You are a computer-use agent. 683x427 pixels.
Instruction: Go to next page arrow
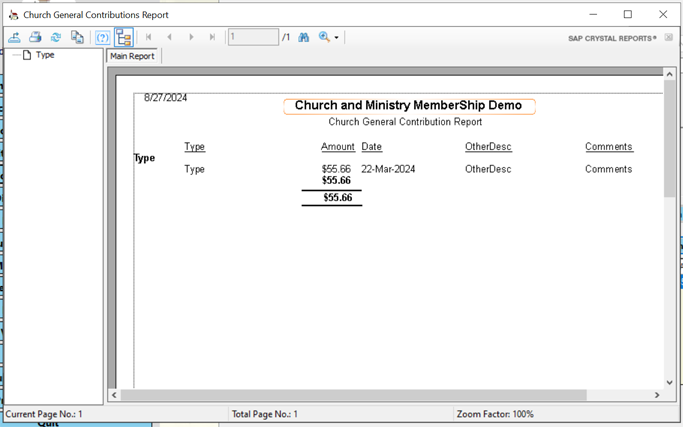pyautogui.click(x=191, y=37)
